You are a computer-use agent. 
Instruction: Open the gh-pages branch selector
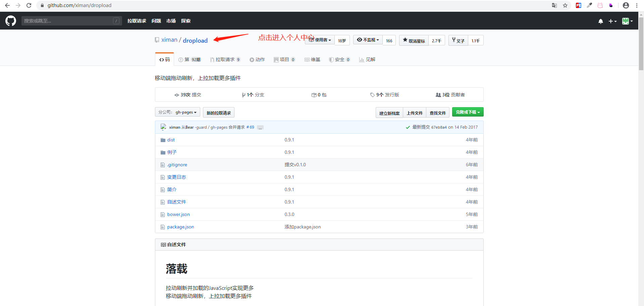(x=177, y=112)
